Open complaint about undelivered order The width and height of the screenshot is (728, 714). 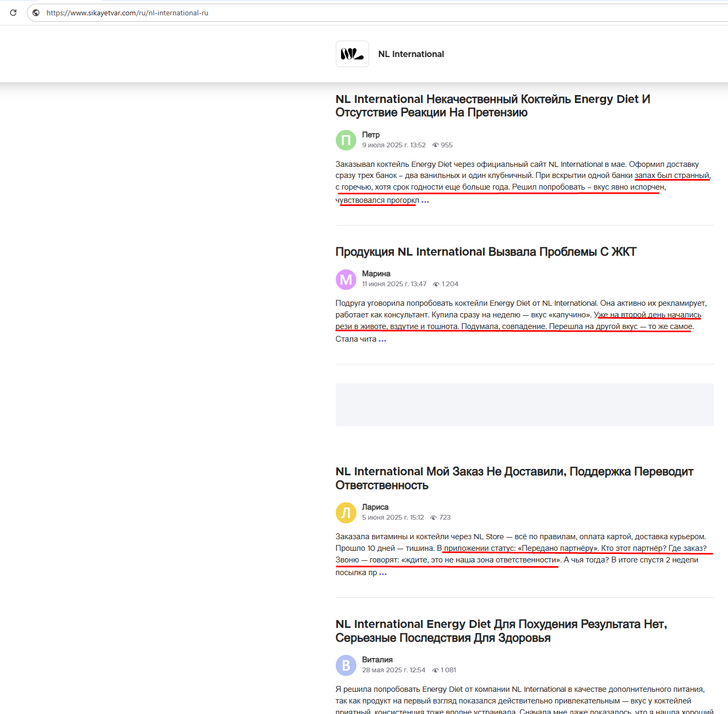point(515,478)
